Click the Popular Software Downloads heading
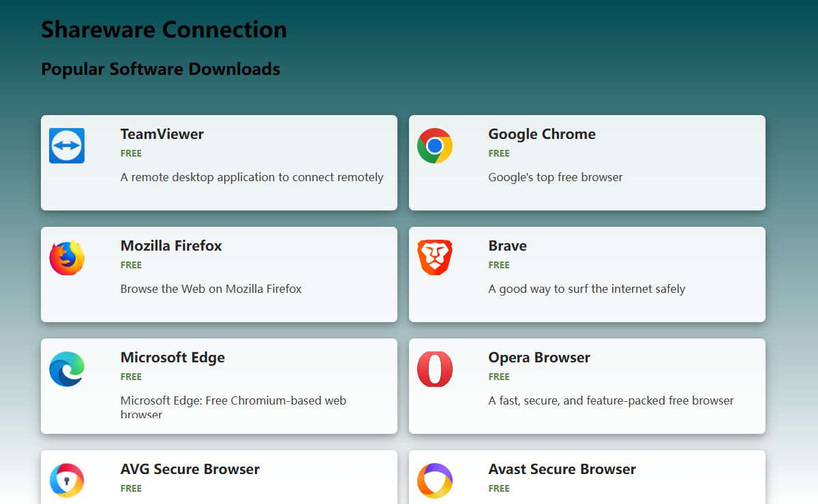The width and height of the screenshot is (818, 504). click(x=161, y=69)
